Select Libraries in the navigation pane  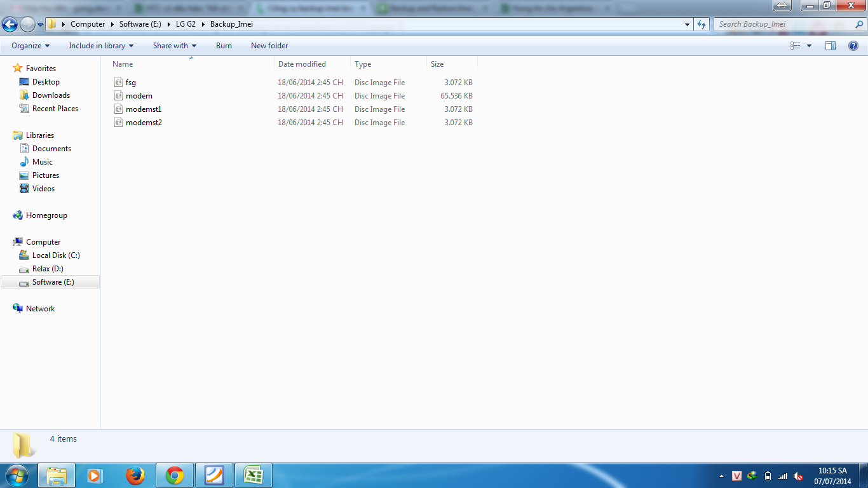pos(40,135)
